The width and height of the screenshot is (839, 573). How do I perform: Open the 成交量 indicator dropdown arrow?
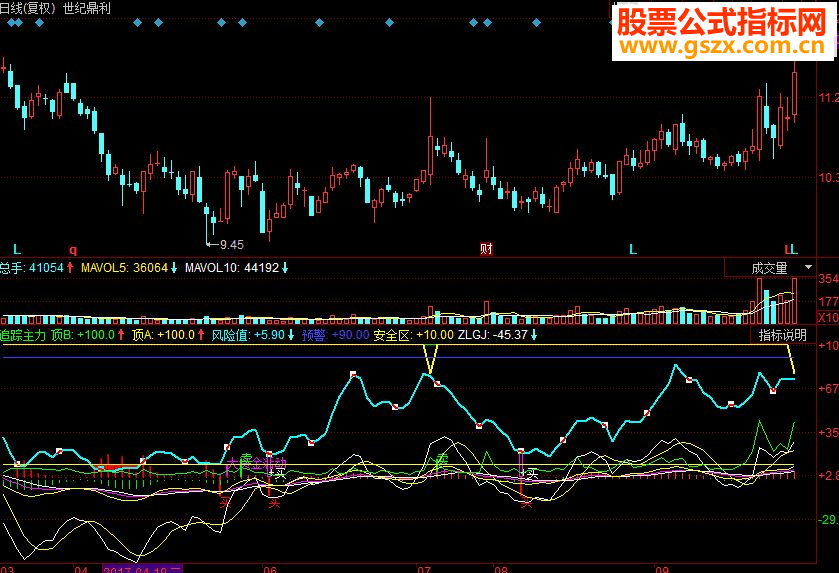tap(809, 266)
